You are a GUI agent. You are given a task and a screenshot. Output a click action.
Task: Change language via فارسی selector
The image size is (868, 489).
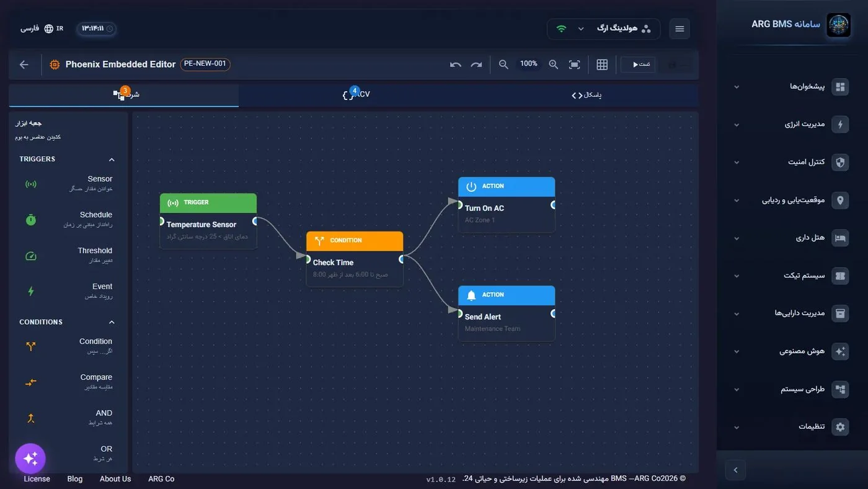[42, 29]
